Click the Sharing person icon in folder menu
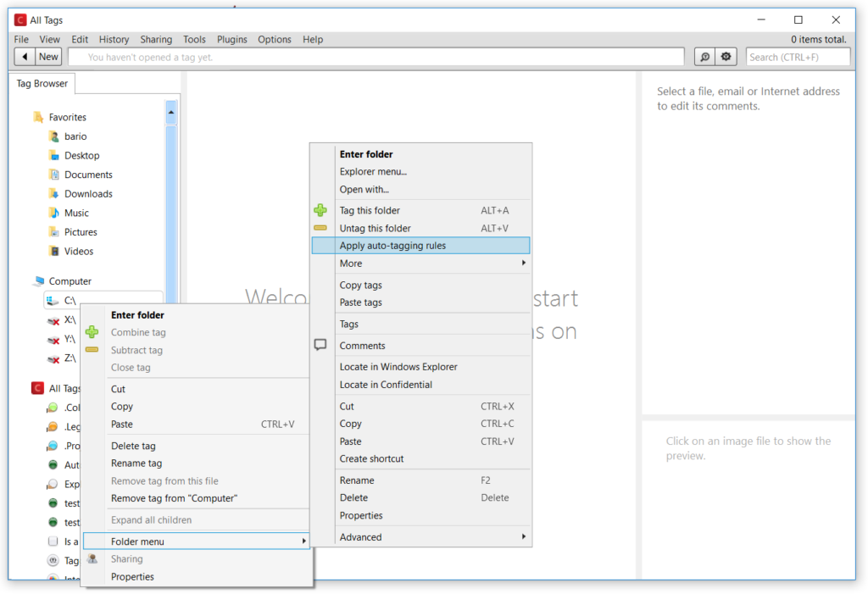The height and width of the screenshot is (605, 868). point(92,558)
